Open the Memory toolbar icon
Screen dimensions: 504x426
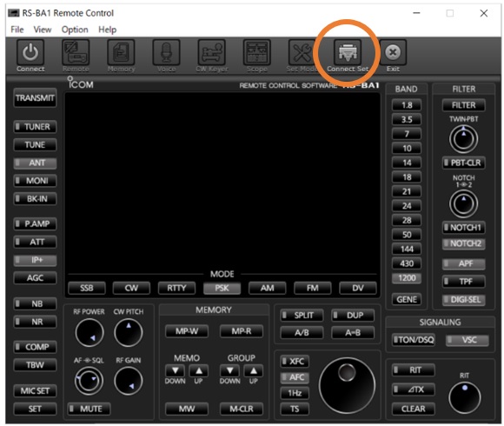[x=121, y=52]
